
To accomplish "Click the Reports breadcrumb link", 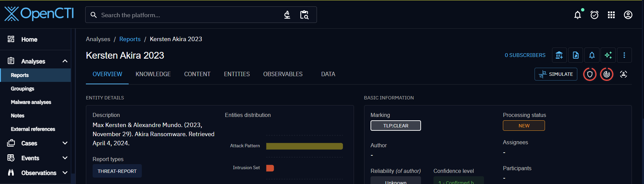I will [x=130, y=39].
